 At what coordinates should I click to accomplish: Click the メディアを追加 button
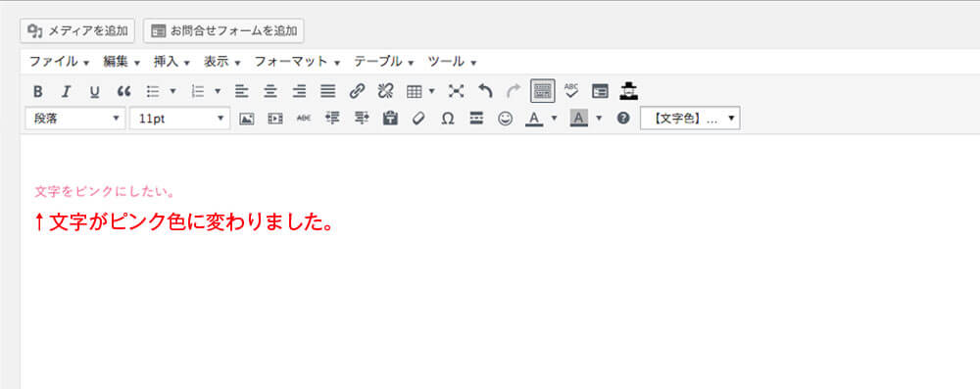point(77,30)
